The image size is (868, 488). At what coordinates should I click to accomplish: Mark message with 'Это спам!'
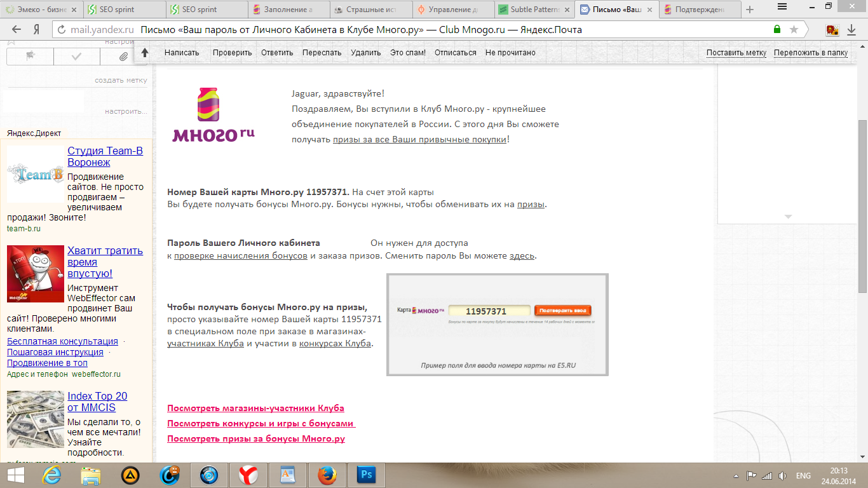408,53
